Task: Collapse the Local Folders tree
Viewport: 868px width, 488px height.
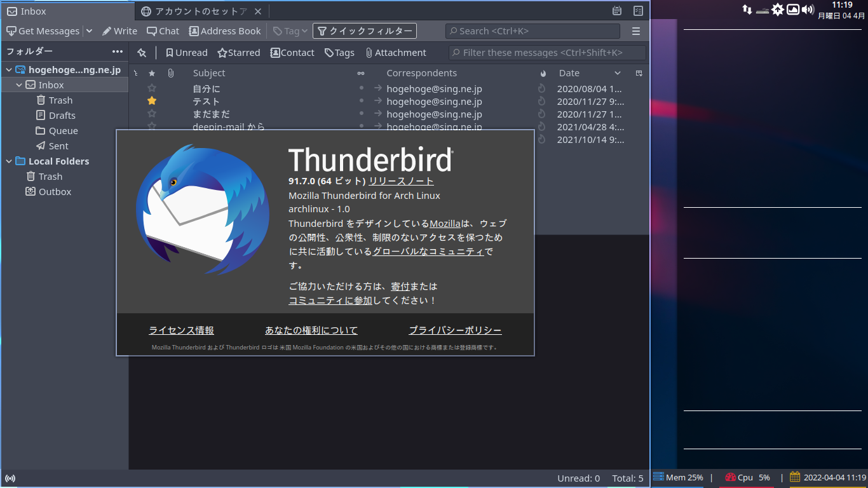Action: (x=9, y=161)
